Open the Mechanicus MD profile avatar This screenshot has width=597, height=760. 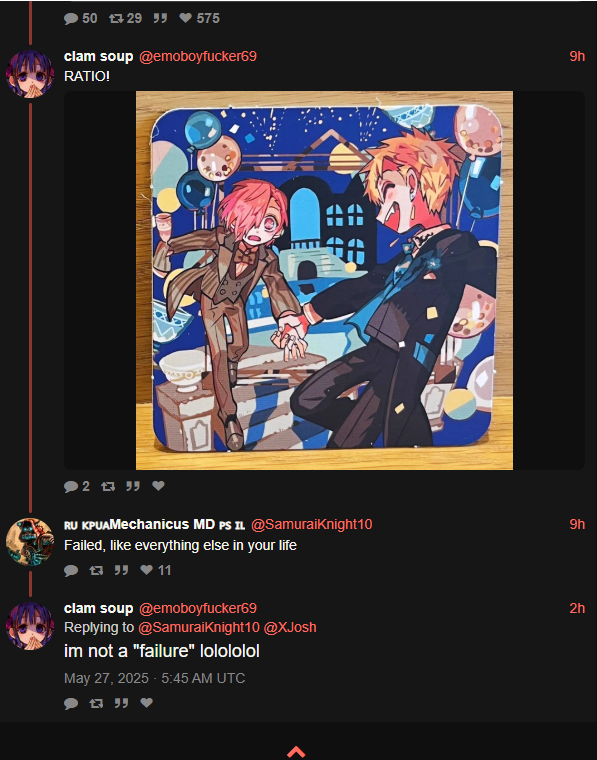coord(30,542)
